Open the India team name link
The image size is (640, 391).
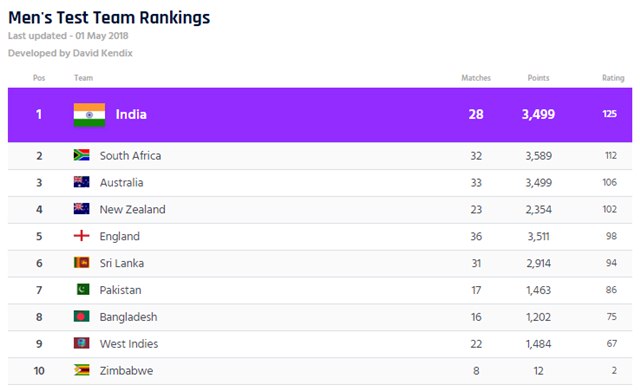pyautogui.click(x=131, y=114)
